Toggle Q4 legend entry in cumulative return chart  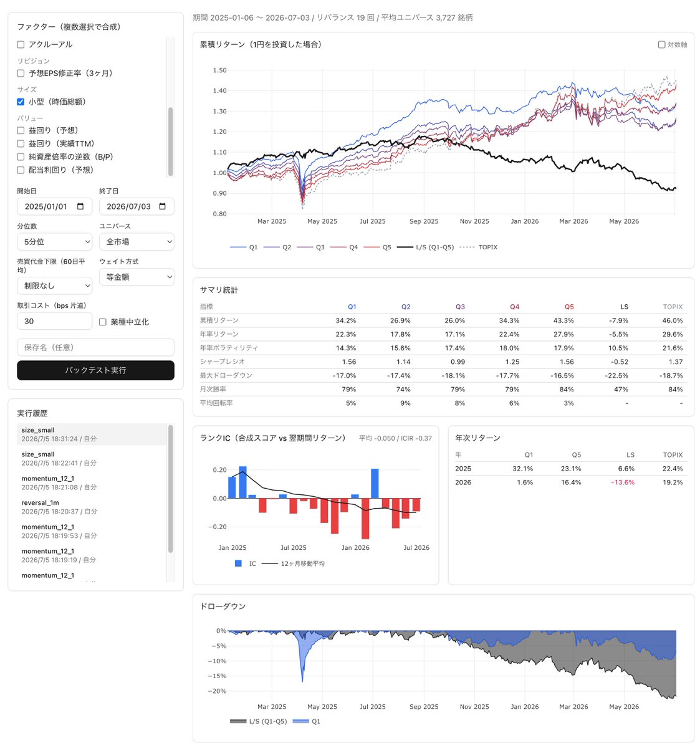[344, 247]
